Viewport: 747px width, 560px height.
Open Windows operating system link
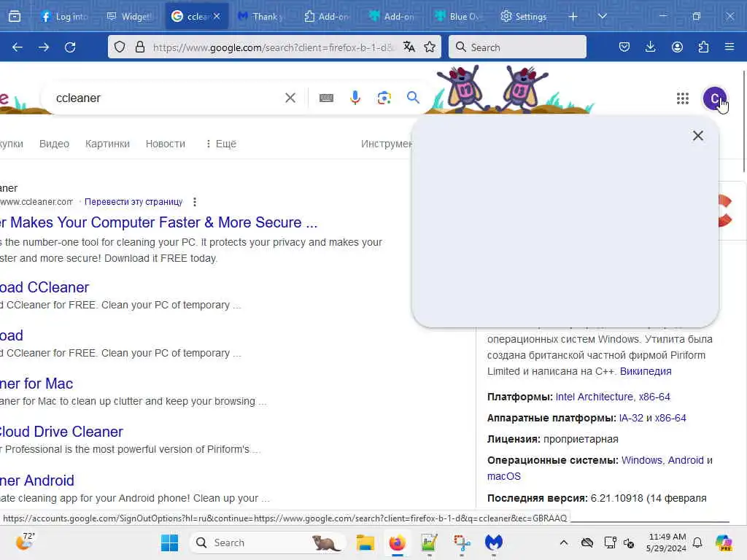[641, 461]
